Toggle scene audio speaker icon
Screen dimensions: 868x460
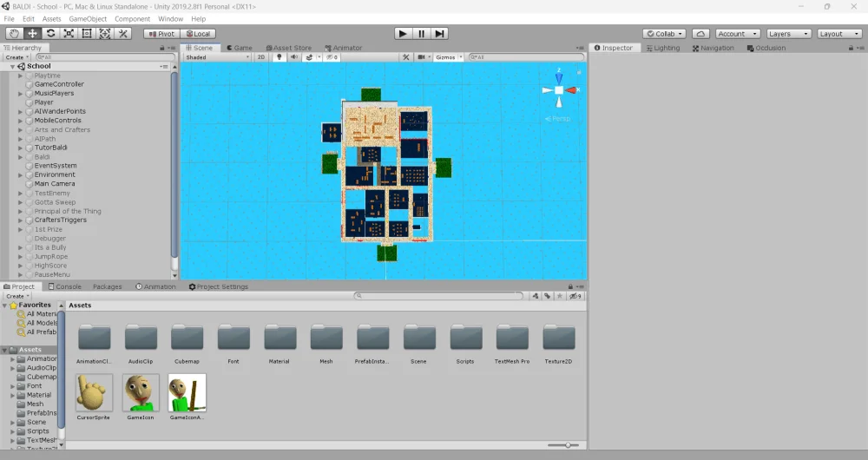[294, 57]
